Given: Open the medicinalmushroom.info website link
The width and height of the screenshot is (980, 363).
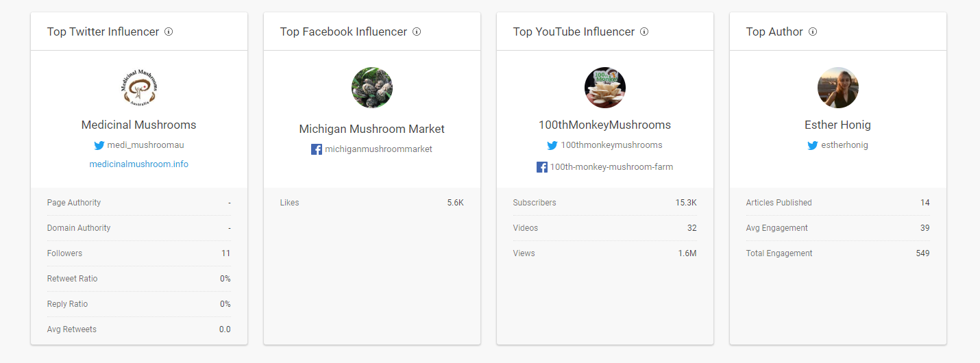Looking at the screenshot, I should 139,164.
